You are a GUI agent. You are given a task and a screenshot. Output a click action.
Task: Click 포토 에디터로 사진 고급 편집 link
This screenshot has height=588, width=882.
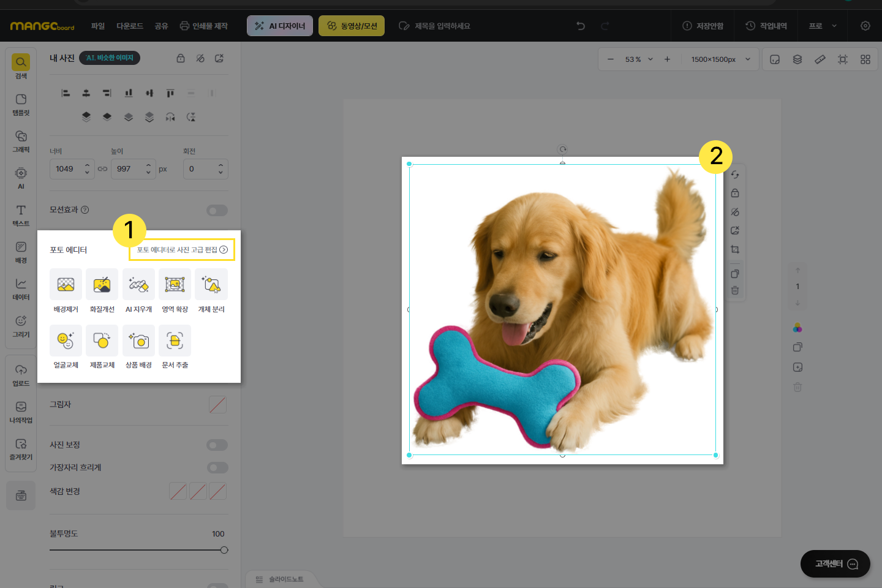point(182,250)
